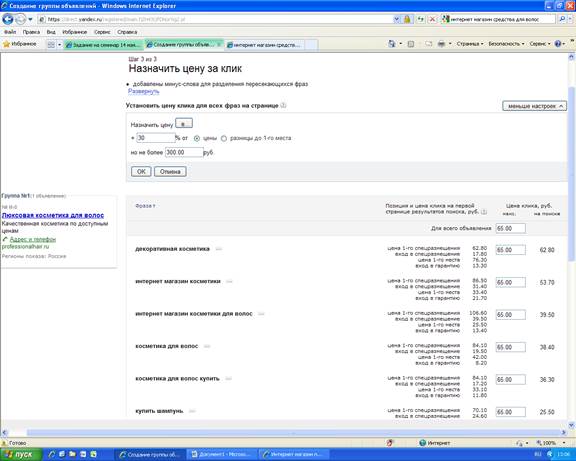Click price field for 'декоративная косметика'
The width and height of the screenshot is (576, 461).
point(511,250)
